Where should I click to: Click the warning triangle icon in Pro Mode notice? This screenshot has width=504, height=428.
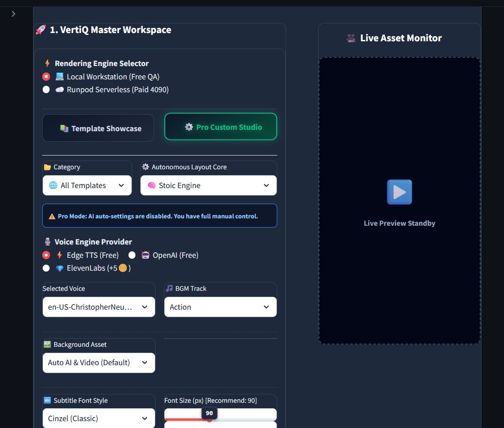point(52,216)
